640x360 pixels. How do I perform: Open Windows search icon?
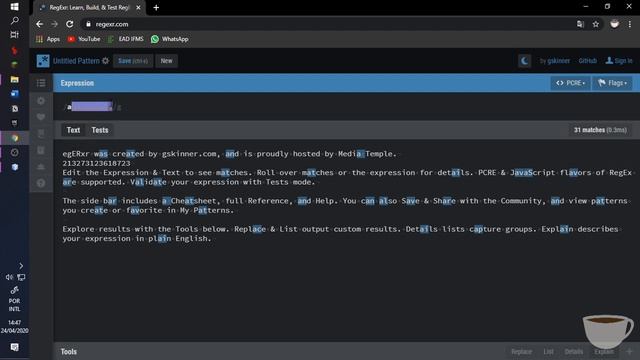pos(14,20)
